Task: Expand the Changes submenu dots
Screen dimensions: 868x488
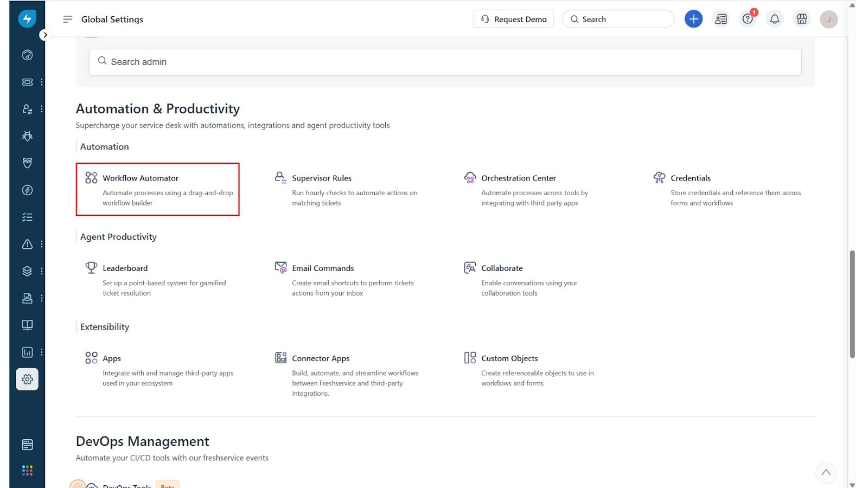Action: 42,109
